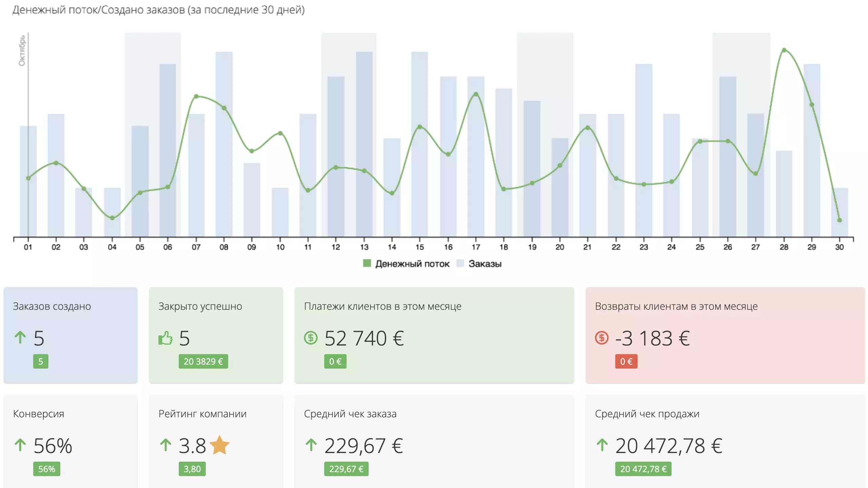Image resolution: width=868 pixels, height=488 pixels.
Task: Select the cash flow point on day 07
Action: click(196, 97)
